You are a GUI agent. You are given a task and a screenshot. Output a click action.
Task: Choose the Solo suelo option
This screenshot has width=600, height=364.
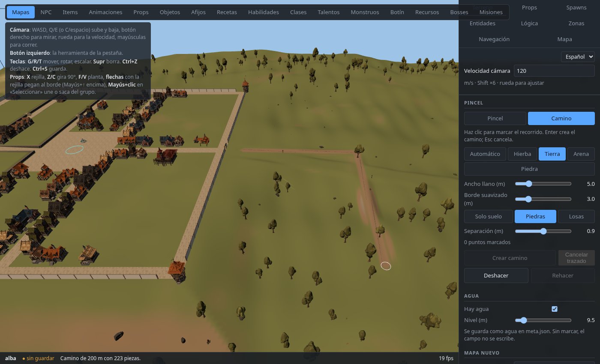click(x=489, y=216)
